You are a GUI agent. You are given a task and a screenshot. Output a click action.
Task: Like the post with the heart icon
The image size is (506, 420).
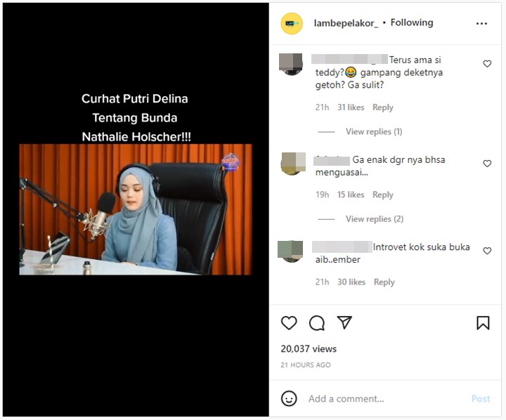coord(289,323)
